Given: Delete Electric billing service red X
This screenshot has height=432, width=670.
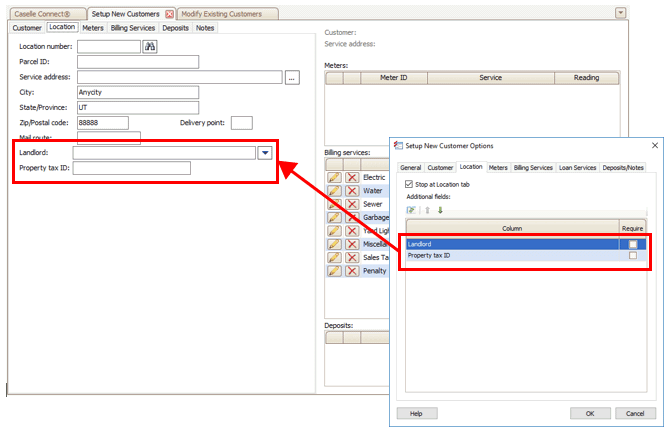Looking at the screenshot, I should [352, 177].
